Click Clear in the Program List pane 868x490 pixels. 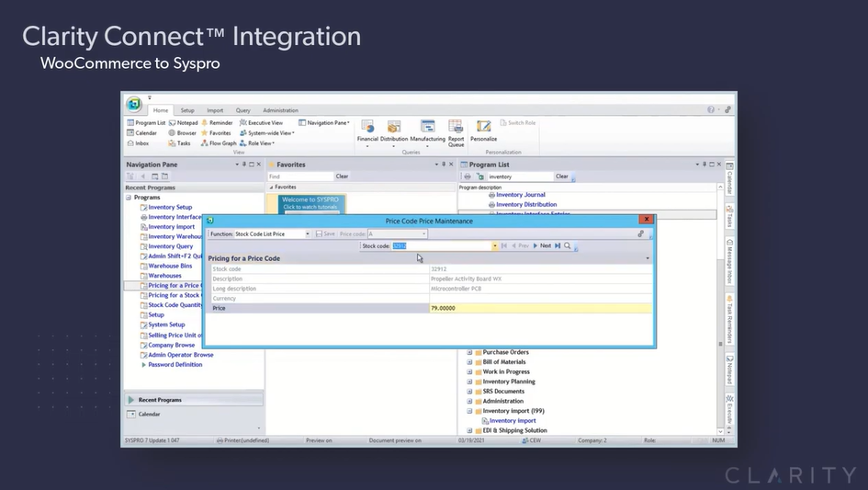tap(562, 177)
